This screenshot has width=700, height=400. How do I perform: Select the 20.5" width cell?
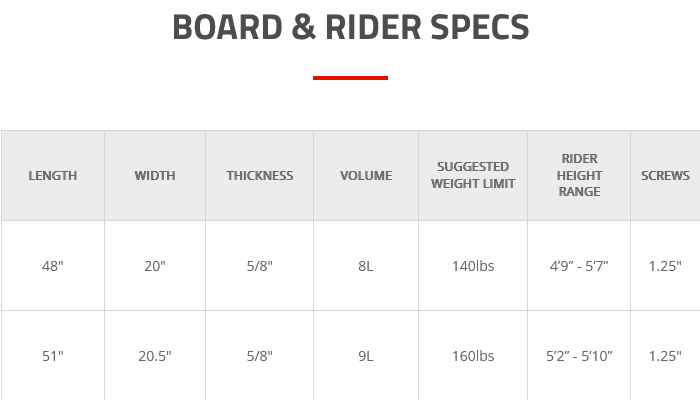[155, 356]
